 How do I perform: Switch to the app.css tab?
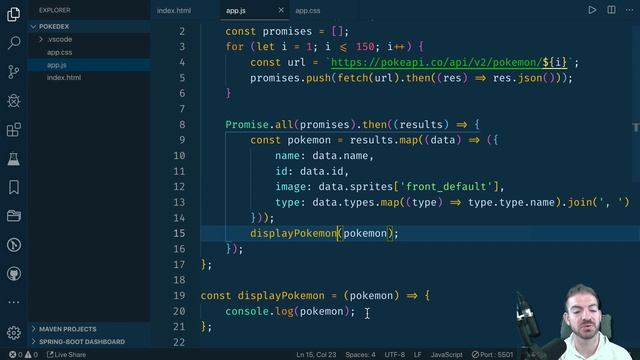[308, 11]
